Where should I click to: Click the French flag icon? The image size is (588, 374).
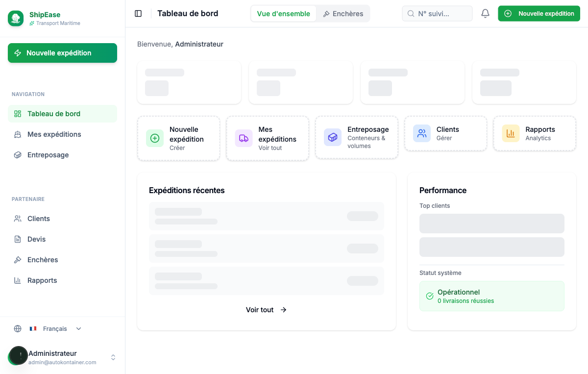pyautogui.click(x=33, y=329)
